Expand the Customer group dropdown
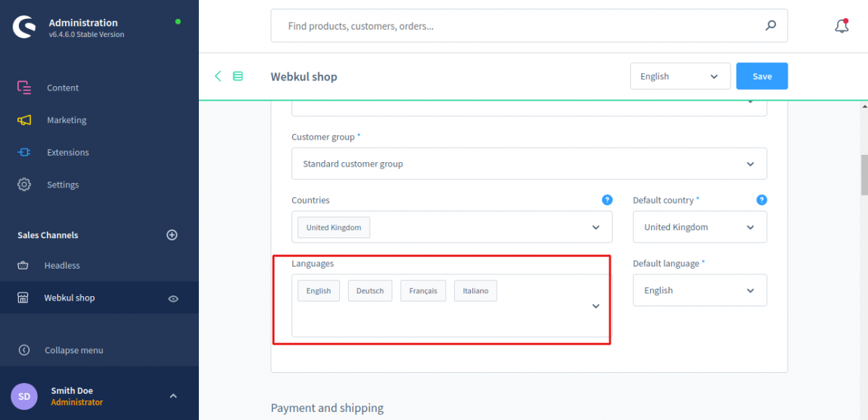 coord(529,164)
